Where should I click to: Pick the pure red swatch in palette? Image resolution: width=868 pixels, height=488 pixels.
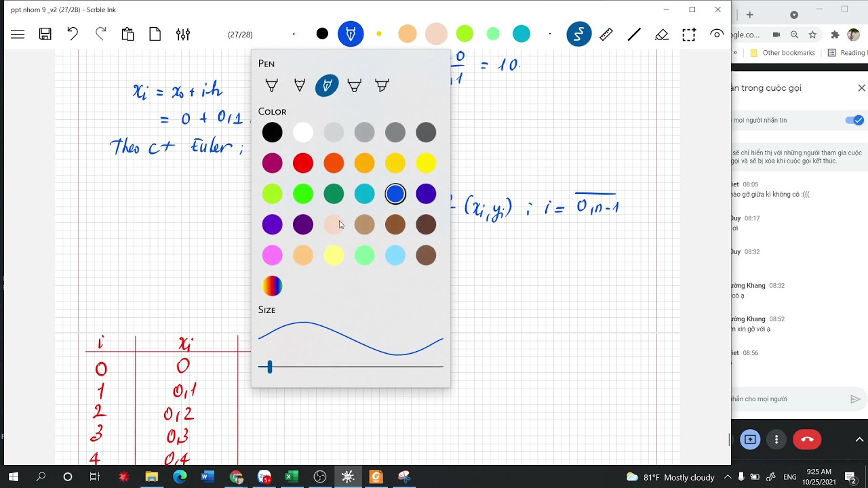pyautogui.click(x=303, y=163)
